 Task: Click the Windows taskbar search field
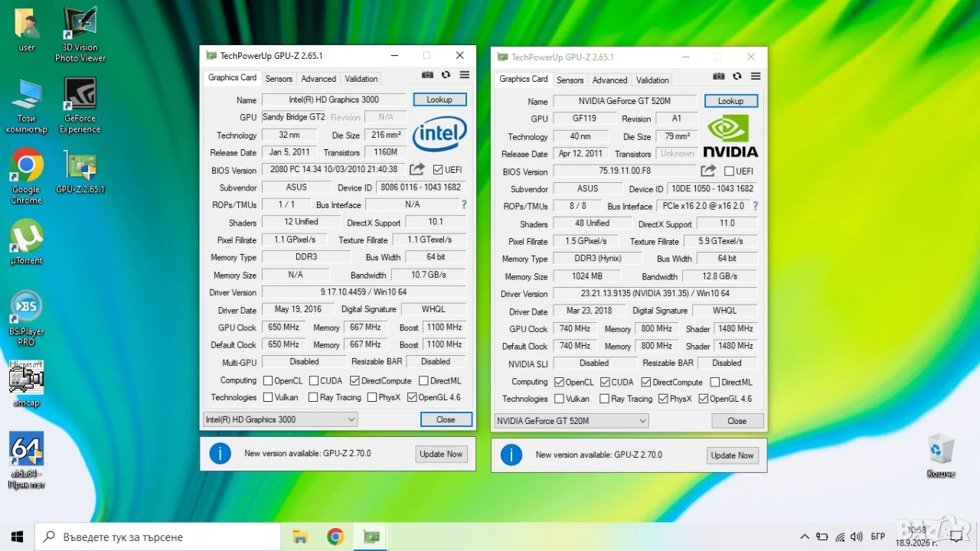click(158, 536)
